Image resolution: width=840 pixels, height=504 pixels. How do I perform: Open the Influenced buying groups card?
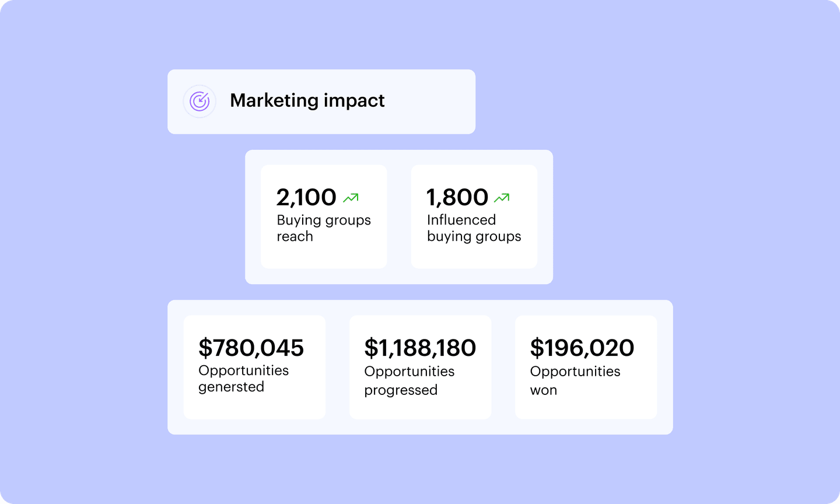pos(474,257)
